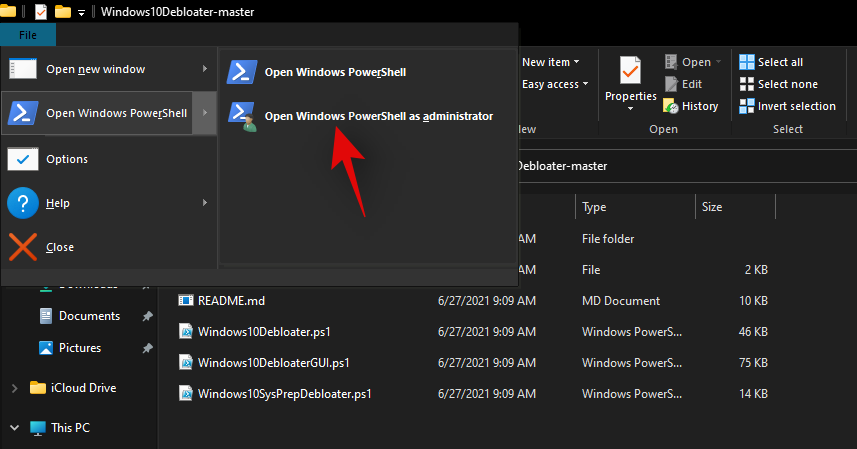
Task: Open the New item dropdown
Action: (x=550, y=62)
